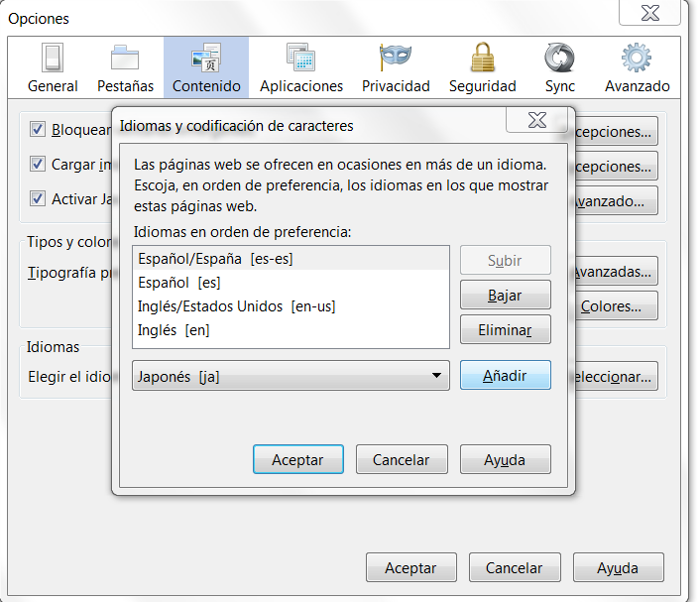Disable the Activar JavaScript checkbox

(38, 198)
